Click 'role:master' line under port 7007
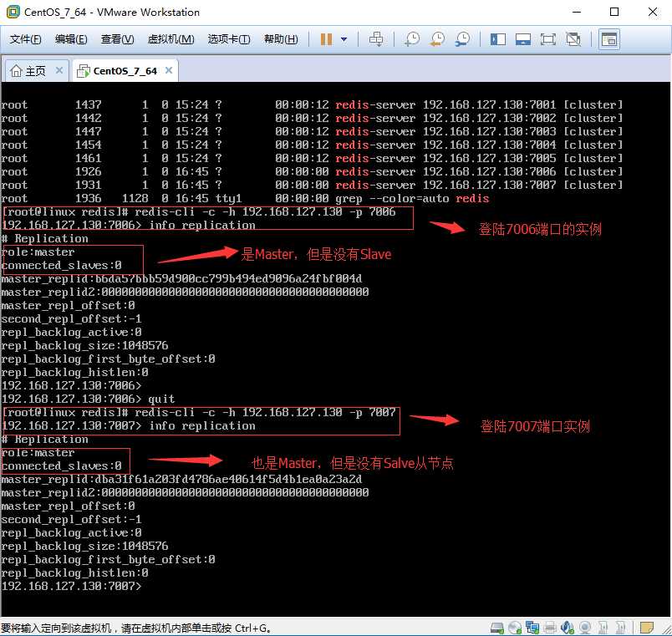The width and height of the screenshot is (672, 636). tap(38, 453)
